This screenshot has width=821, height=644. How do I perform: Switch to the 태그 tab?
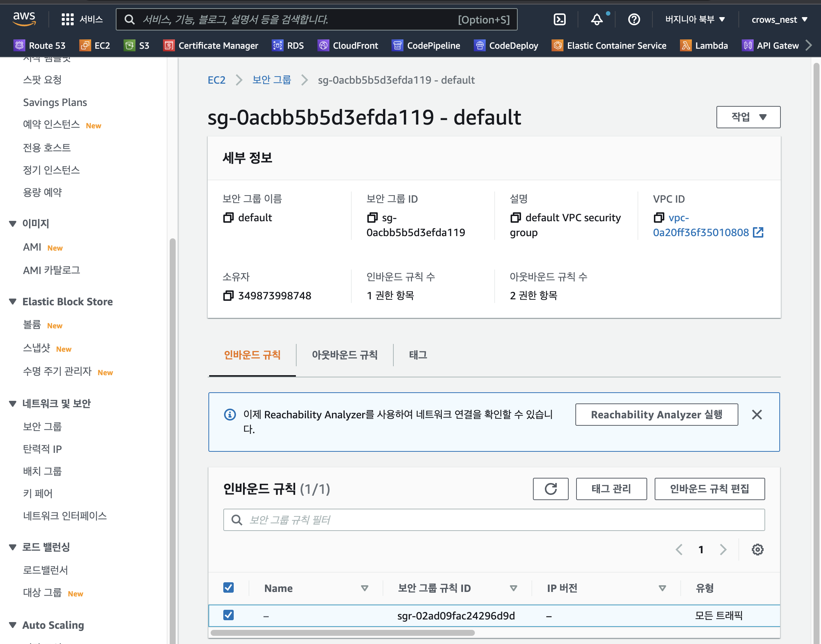[418, 355]
